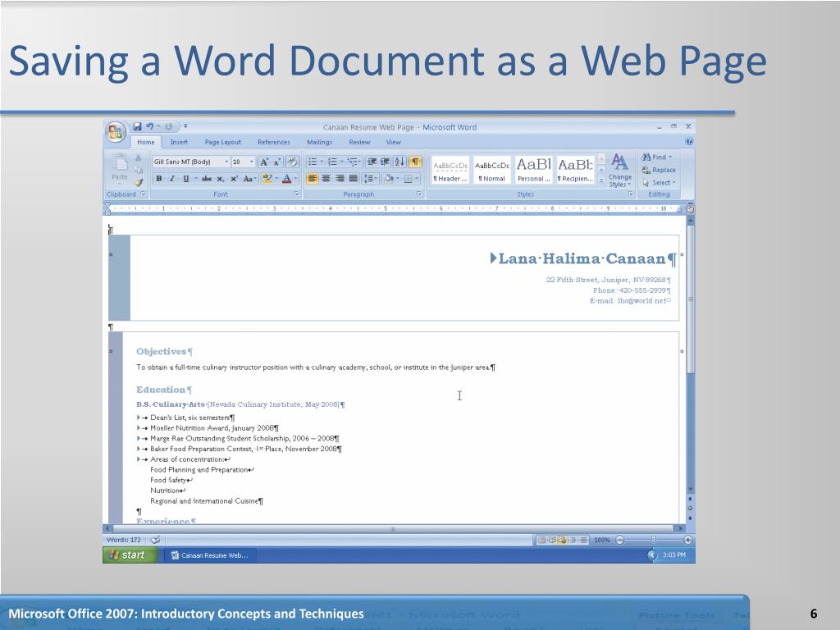This screenshot has height=630, width=840.
Task: Justify the text
Action: click(x=353, y=178)
